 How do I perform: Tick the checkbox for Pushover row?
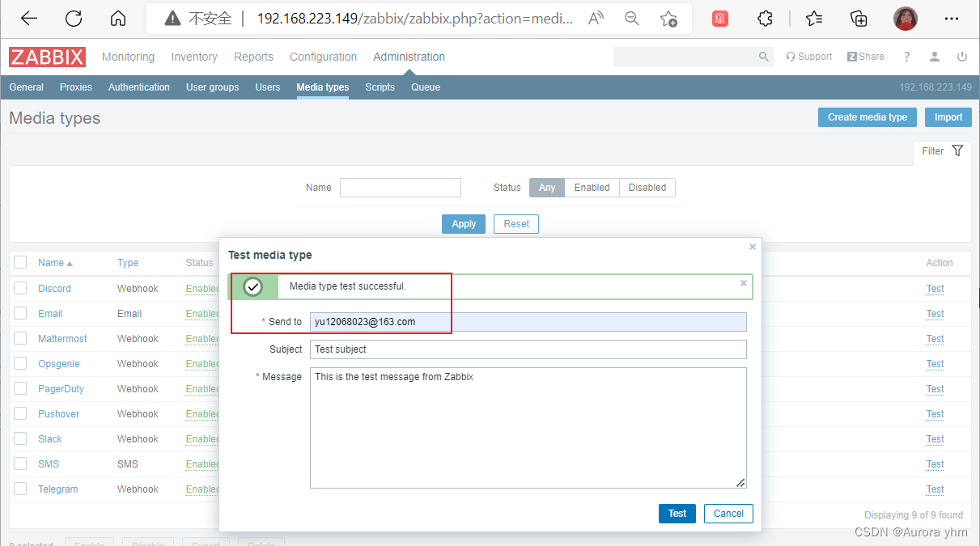[x=21, y=413]
